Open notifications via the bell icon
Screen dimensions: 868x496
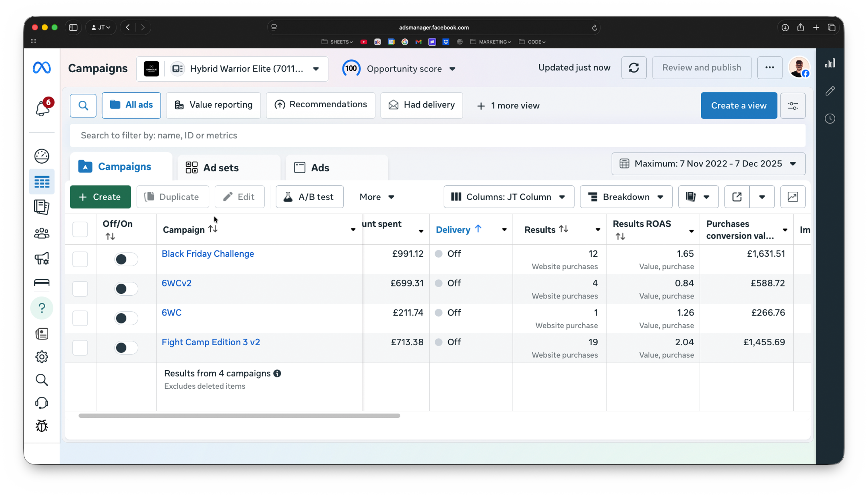click(x=42, y=108)
